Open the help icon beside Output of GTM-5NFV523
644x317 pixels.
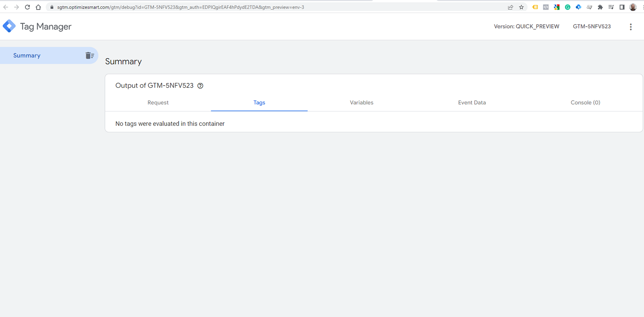(200, 86)
